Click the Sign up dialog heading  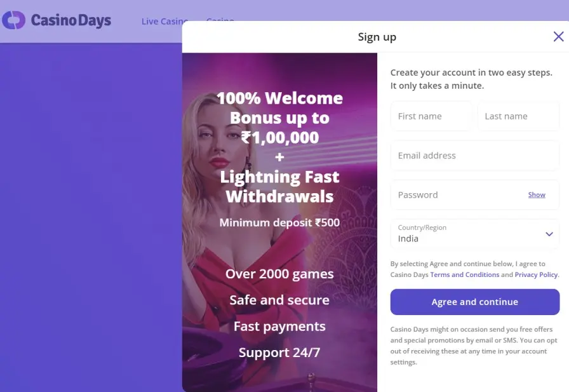tap(377, 37)
